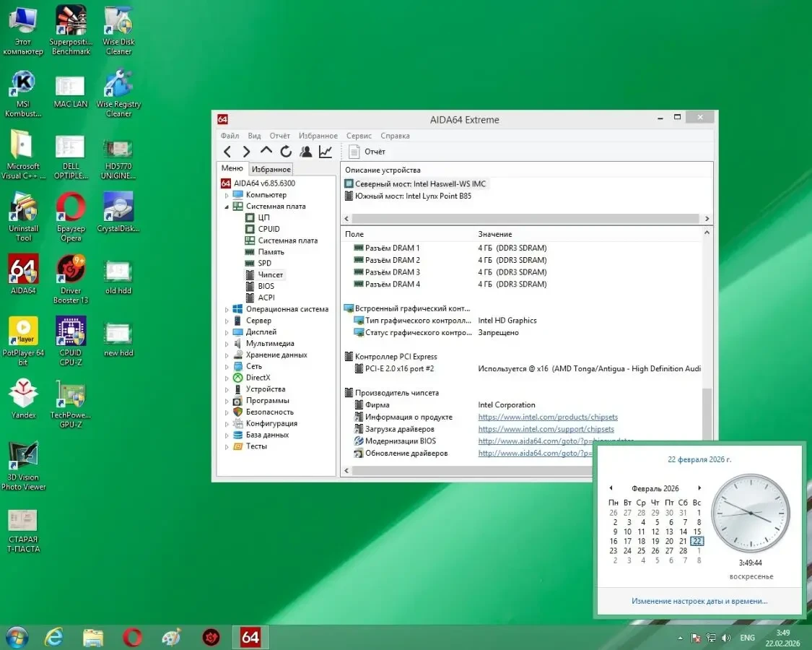Image resolution: width=812 pixels, height=650 pixels.
Task: Switch to the Избранное tab in sidebar
Action: [271, 169]
